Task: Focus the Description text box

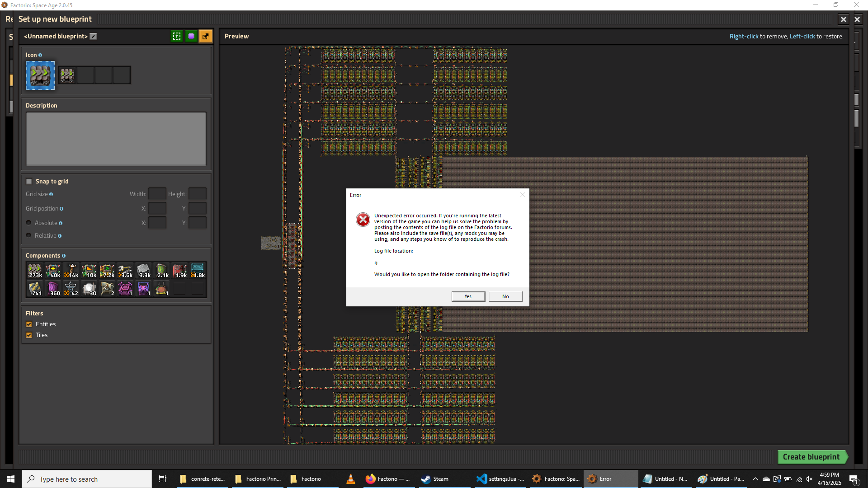Action: [116, 139]
